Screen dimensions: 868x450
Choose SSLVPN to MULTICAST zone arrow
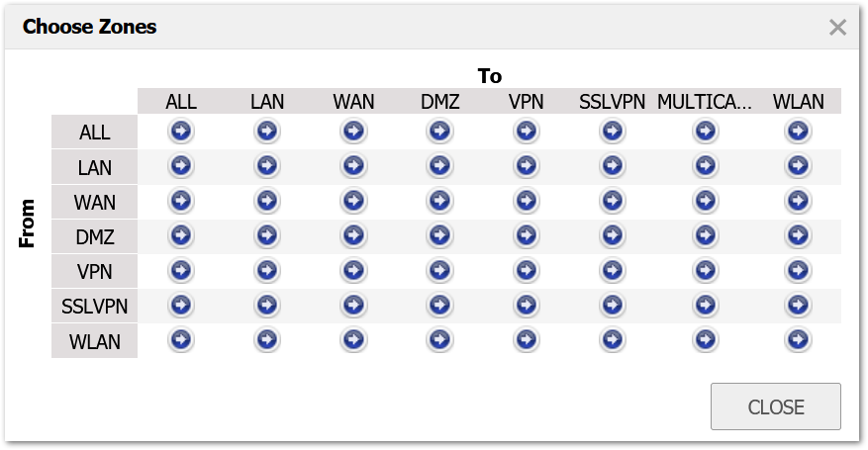[x=706, y=306]
